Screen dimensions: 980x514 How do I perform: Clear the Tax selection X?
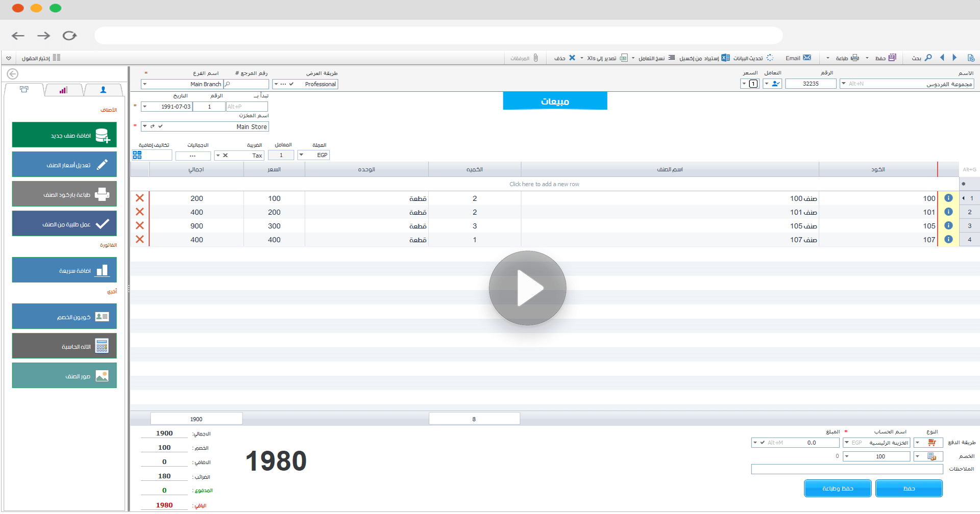point(226,156)
